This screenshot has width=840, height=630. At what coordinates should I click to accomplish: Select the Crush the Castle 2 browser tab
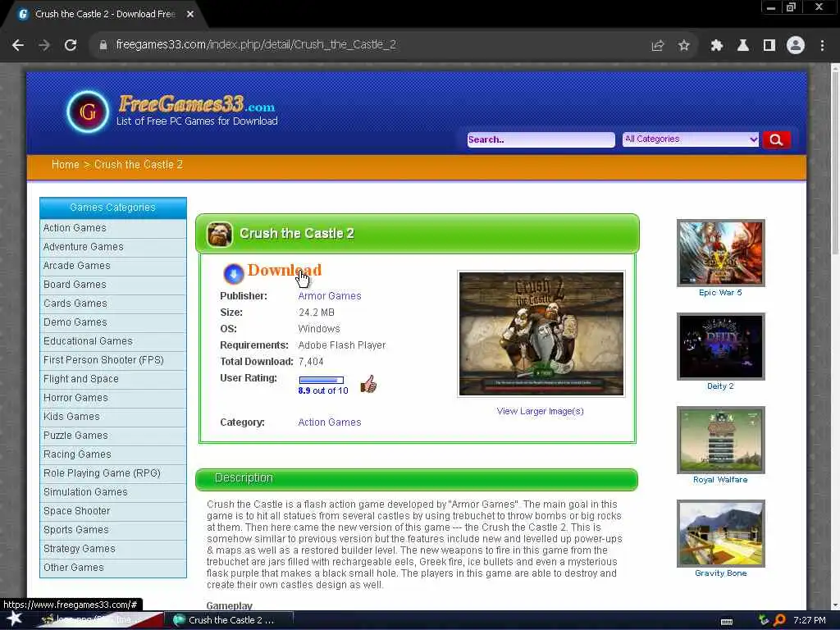tap(104, 14)
